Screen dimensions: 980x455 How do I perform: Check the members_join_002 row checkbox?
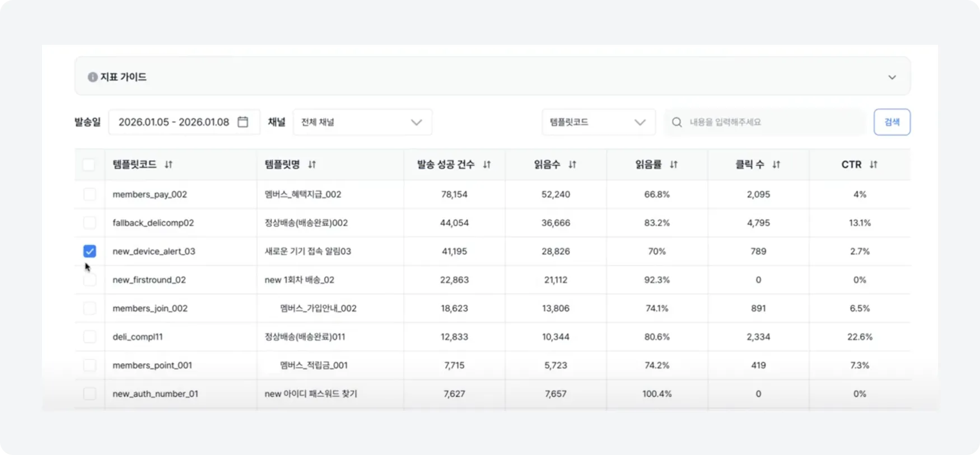[x=90, y=308]
